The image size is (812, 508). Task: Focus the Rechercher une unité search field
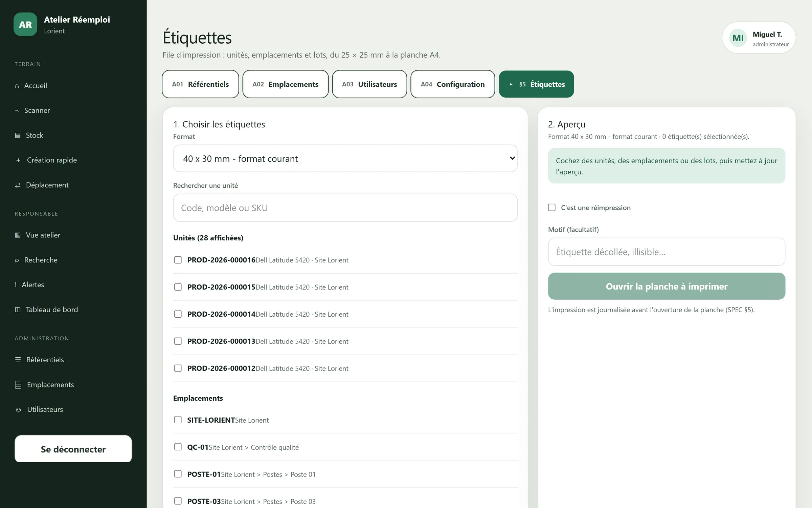tap(345, 208)
